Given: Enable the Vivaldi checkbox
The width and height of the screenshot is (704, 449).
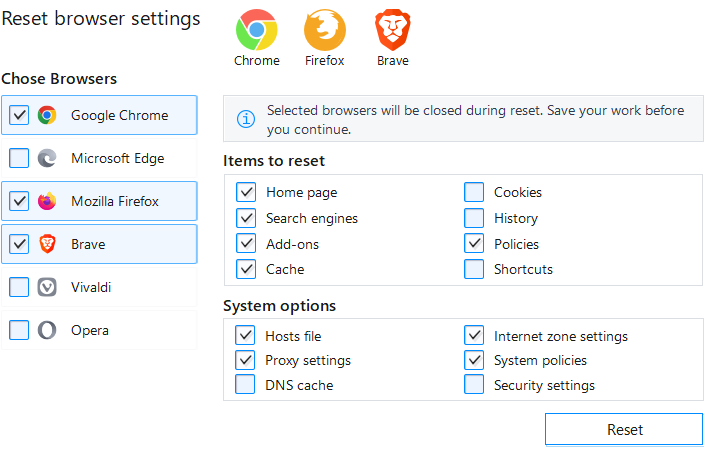Looking at the screenshot, I should (x=19, y=287).
